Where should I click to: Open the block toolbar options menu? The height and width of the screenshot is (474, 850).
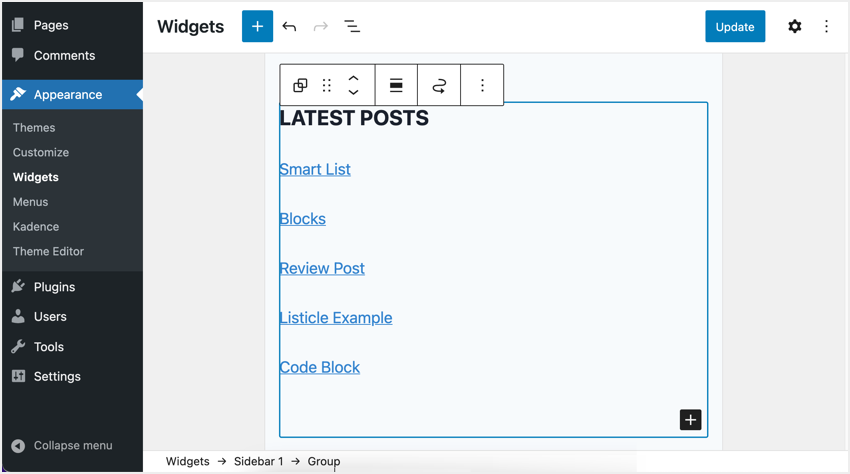(x=482, y=86)
